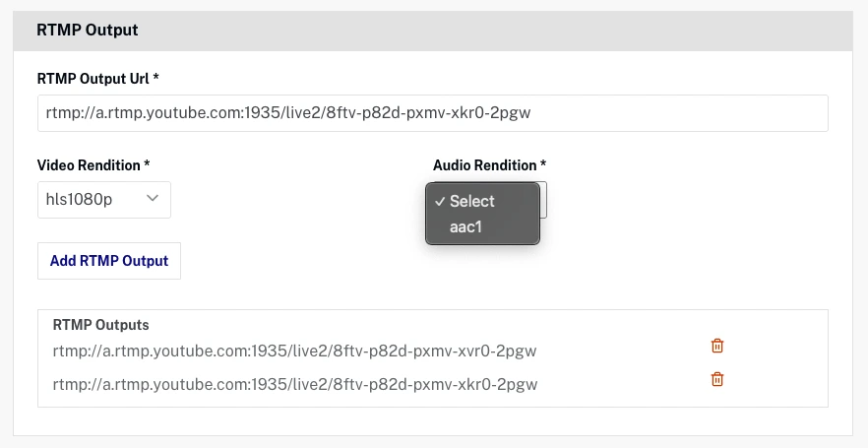Click the checkmark beside the Select option

point(439,201)
